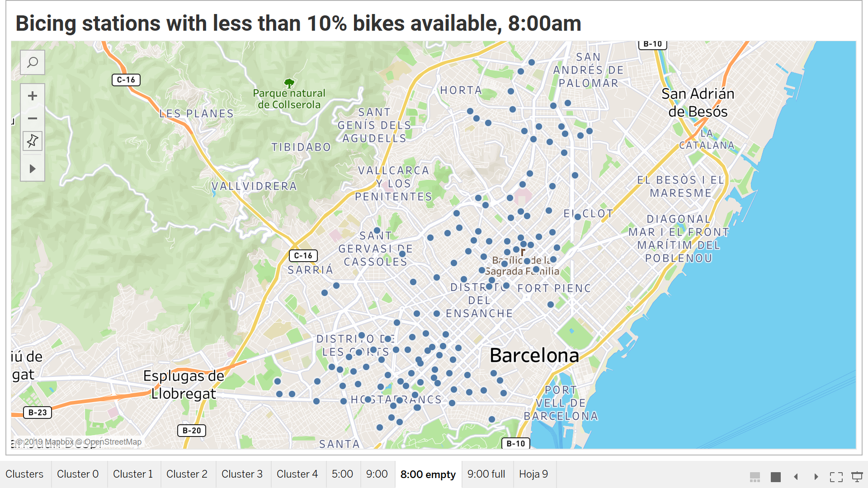
Task: Open the Clusters tab
Action: (x=24, y=474)
